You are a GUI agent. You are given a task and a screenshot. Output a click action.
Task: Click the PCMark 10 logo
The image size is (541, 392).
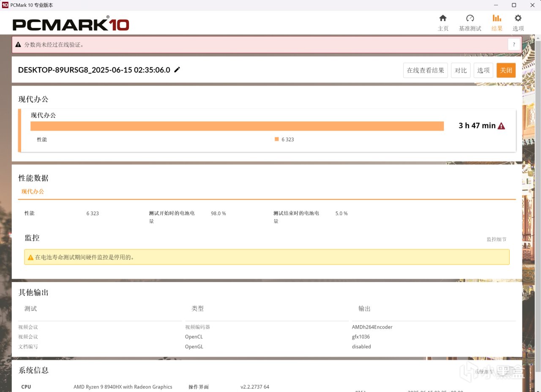(x=71, y=23)
